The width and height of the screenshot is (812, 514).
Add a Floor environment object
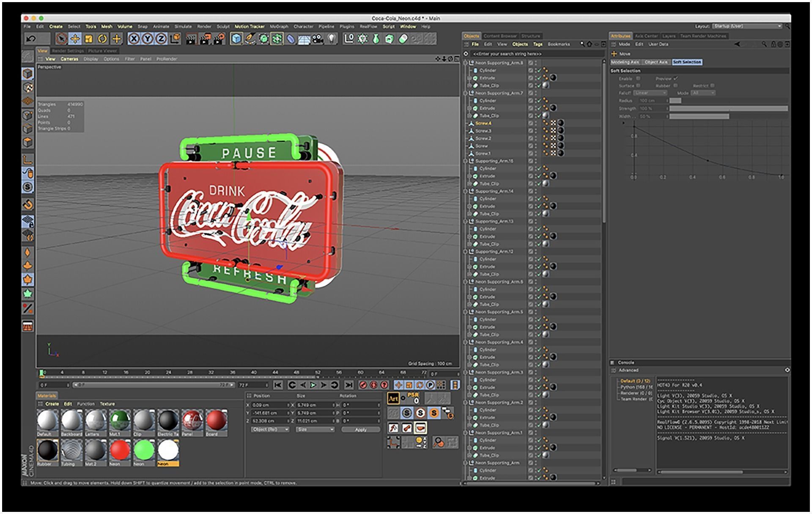(304, 39)
